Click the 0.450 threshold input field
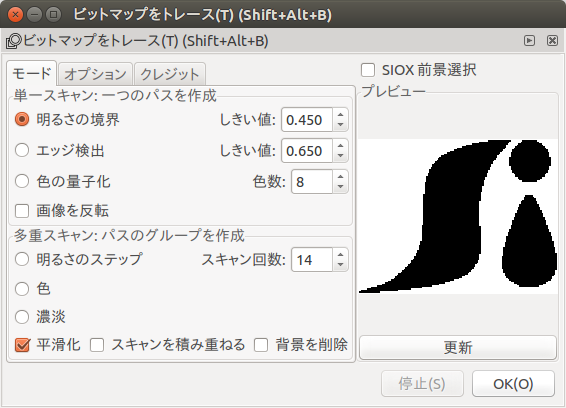566x408 pixels. (x=307, y=120)
